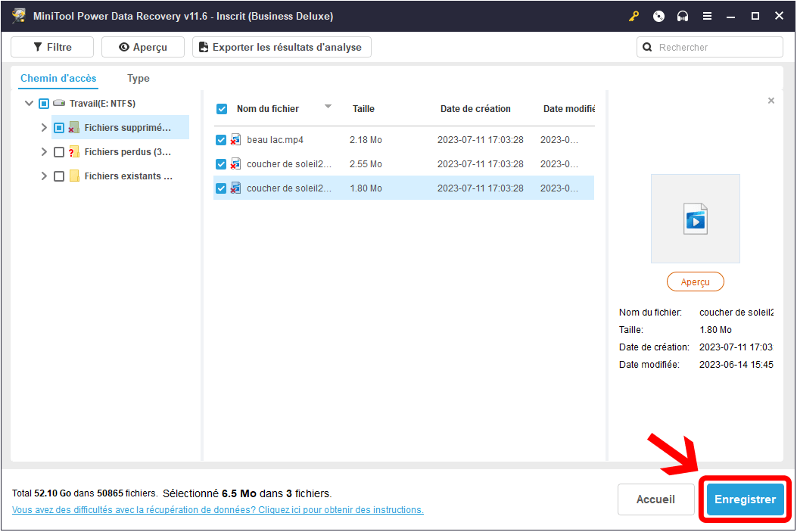Open support via the headphones icon
Image resolution: width=797 pixels, height=532 pixels.
click(683, 16)
